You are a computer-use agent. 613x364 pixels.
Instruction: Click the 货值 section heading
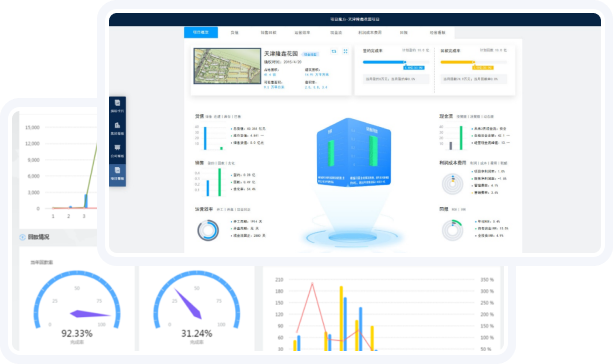point(199,116)
